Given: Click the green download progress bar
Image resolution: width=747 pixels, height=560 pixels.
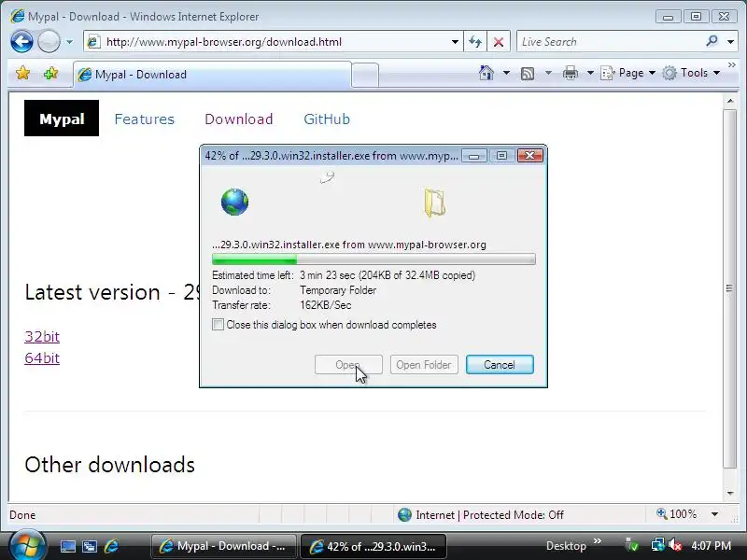Looking at the screenshot, I should (373, 259).
